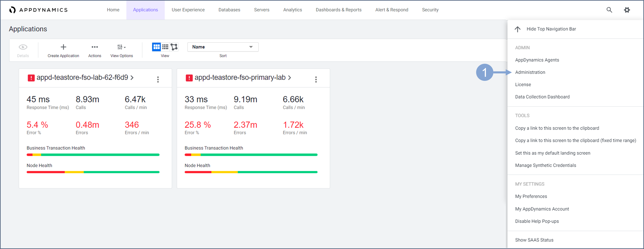
Task: Click the search magnifier icon
Action: click(609, 10)
